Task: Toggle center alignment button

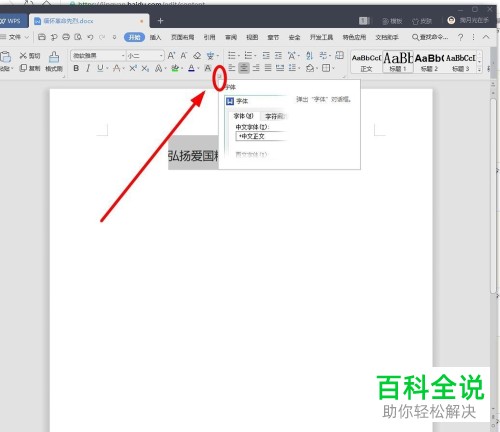Action: pos(244,68)
